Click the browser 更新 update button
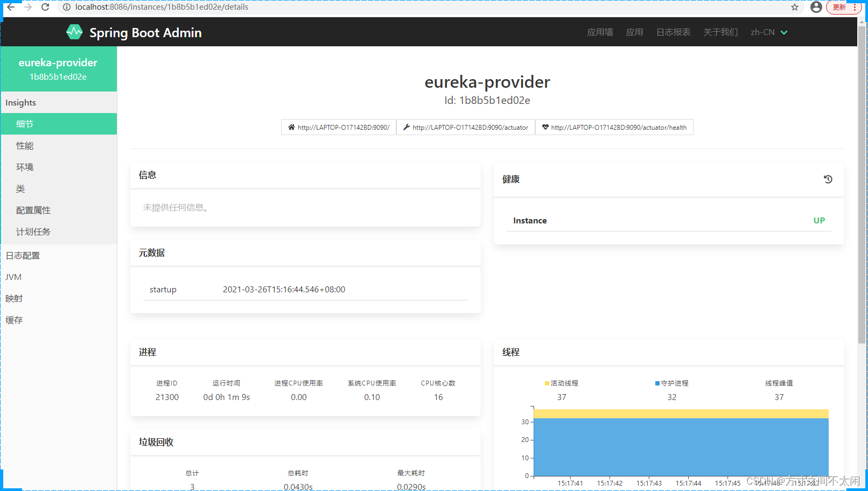 pos(844,7)
